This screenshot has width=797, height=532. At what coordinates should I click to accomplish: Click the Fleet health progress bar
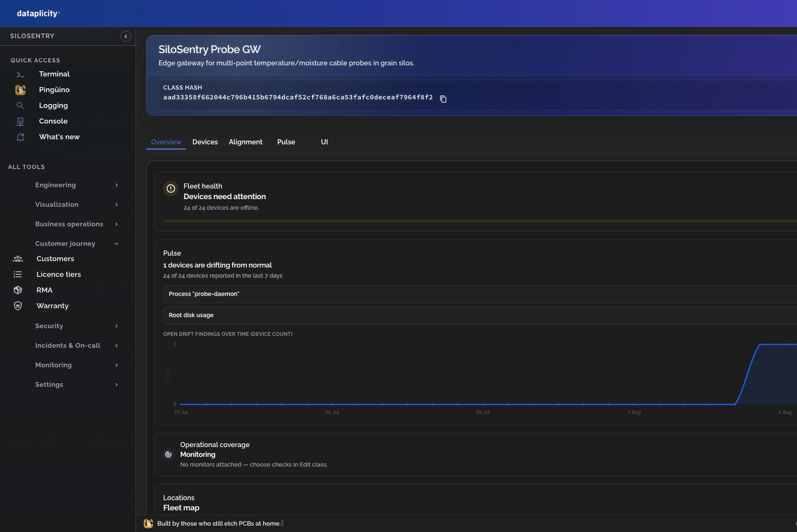(480, 221)
